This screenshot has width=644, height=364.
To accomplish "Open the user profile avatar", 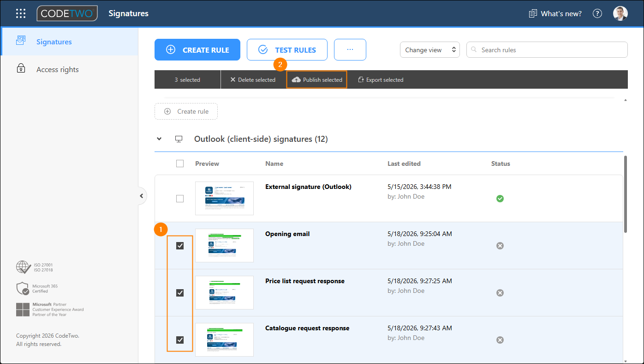I will coord(620,13).
